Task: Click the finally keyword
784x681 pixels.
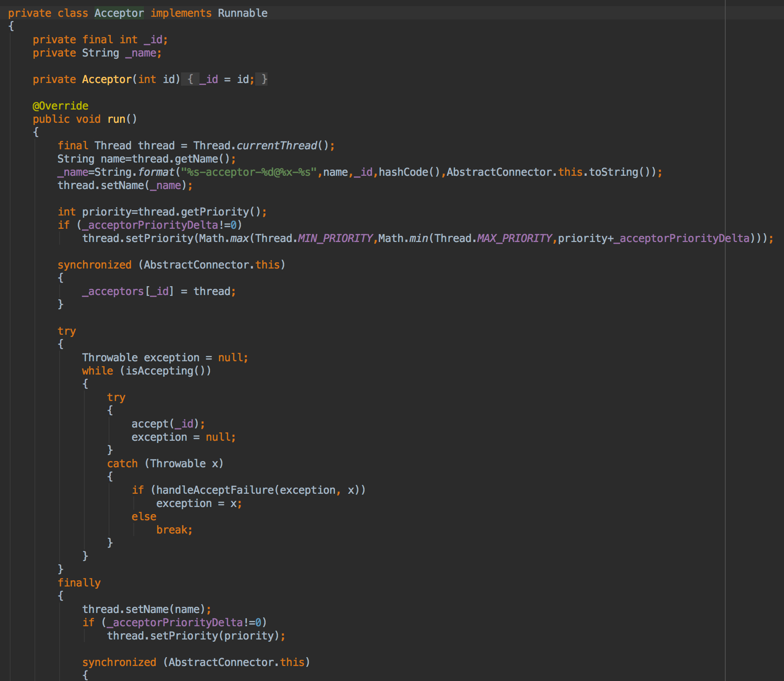Action: click(x=79, y=583)
